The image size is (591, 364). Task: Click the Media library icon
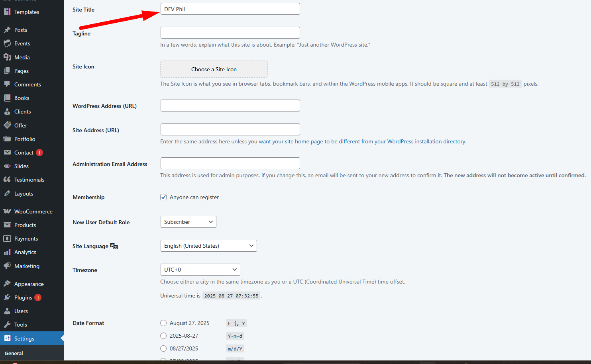click(x=7, y=57)
